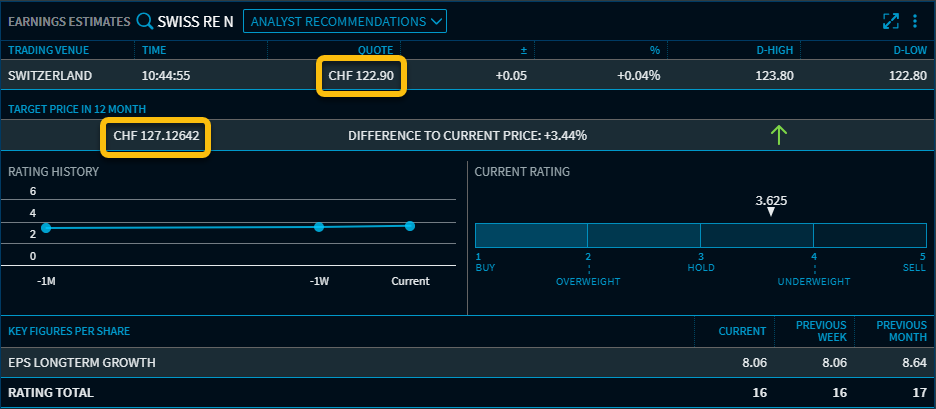Click the search magnifier icon

point(144,21)
